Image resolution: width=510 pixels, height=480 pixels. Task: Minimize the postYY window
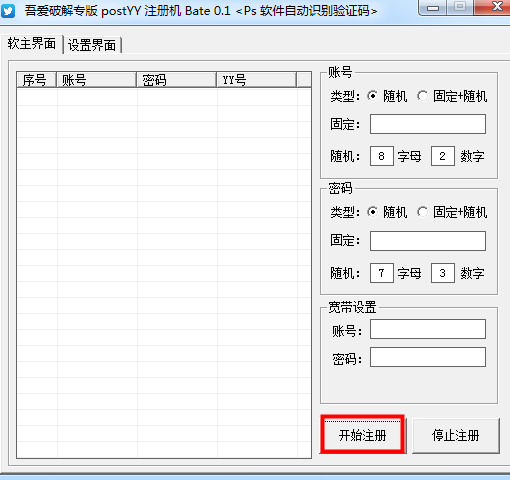(433, 7)
